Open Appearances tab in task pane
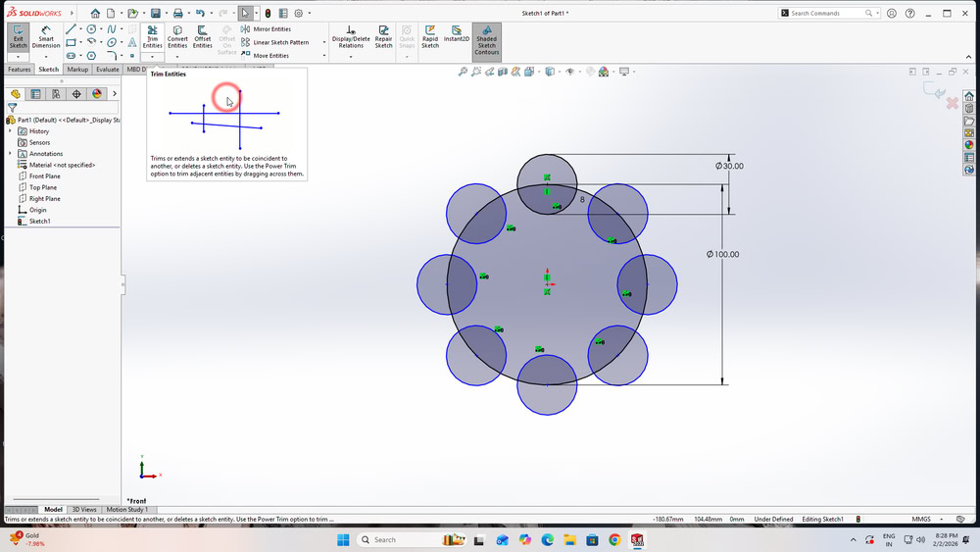This screenshot has height=552, width=980. point(969,145)
